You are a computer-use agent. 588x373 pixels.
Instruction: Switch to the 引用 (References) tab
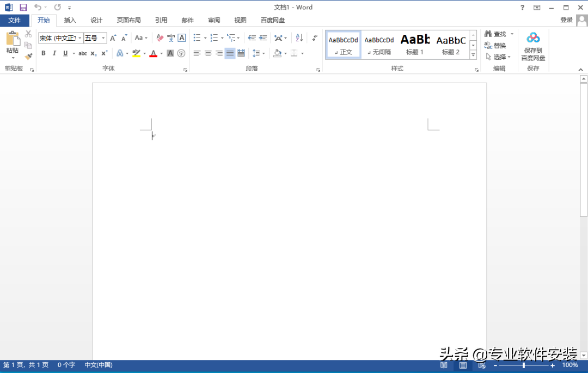(161, 20)
